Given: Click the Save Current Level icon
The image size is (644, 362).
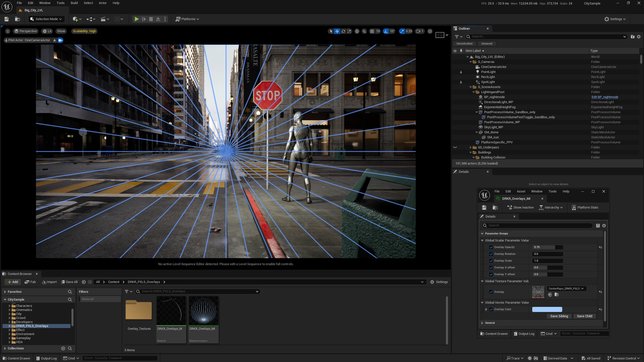Looking at the screenshot, I should [6, 19].
